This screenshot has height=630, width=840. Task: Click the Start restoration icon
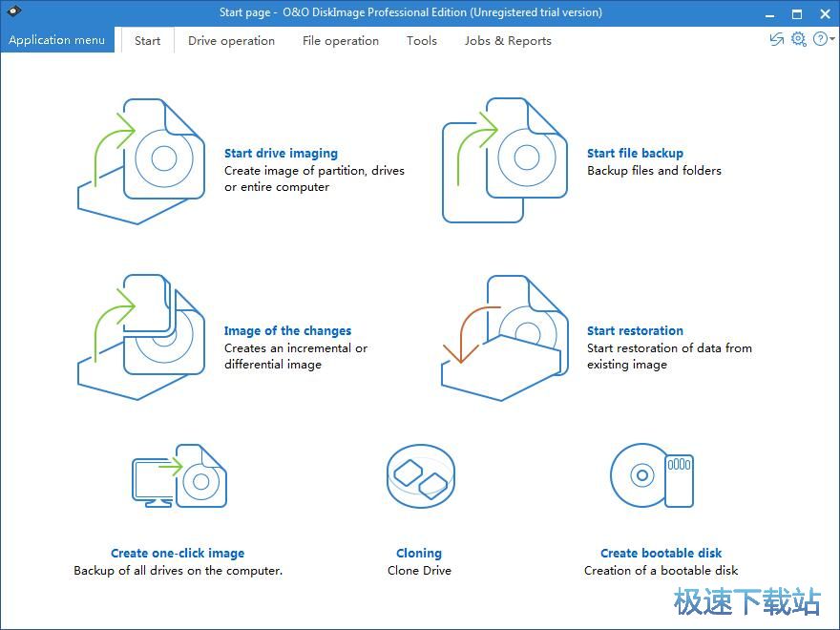coord(505,338)
